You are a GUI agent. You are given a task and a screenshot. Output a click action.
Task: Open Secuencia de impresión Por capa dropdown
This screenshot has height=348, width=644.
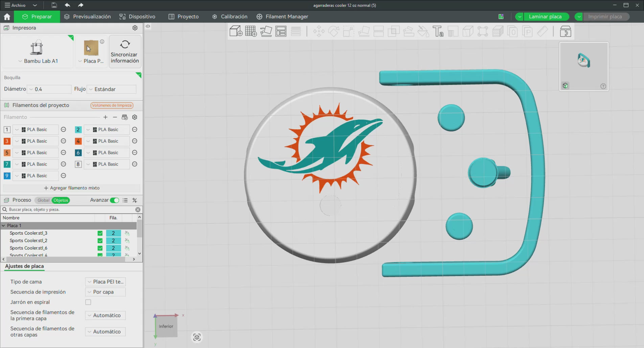[x=106, y=292]
